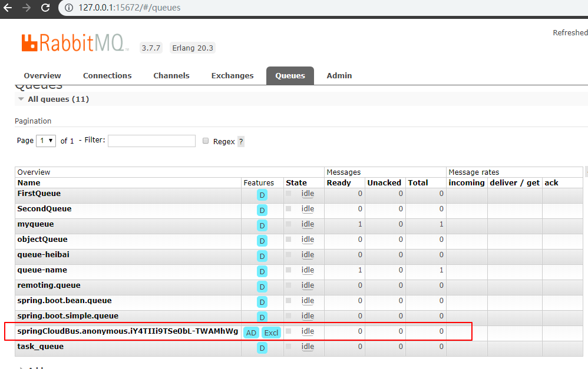588x369 pixels.
Task: Click the browser forward arrow
Action: pyautogui.click(x=26, y=8)
